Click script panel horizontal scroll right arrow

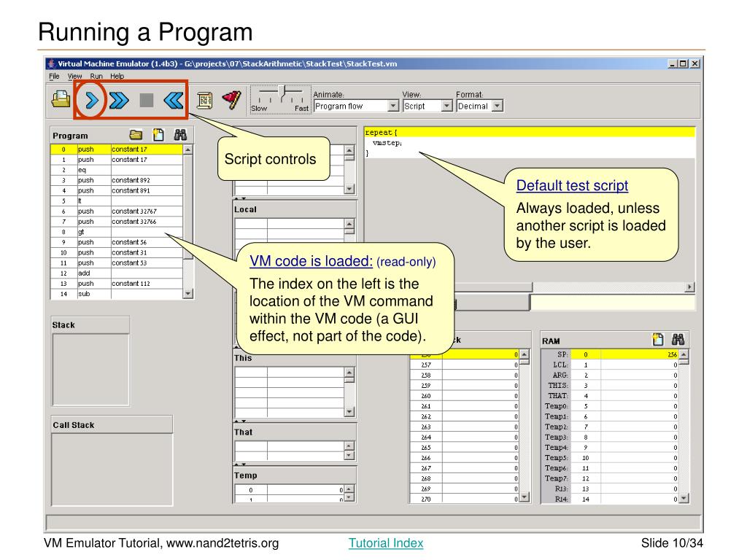[689, 287]
